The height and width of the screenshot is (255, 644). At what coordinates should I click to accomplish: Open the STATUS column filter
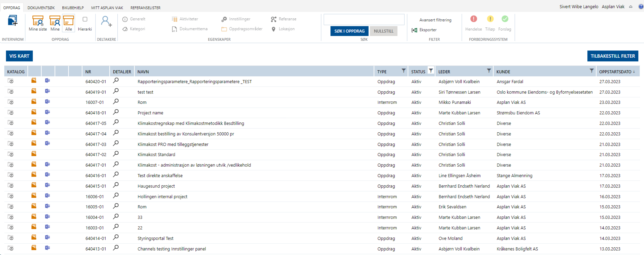(x=431, y=71)
